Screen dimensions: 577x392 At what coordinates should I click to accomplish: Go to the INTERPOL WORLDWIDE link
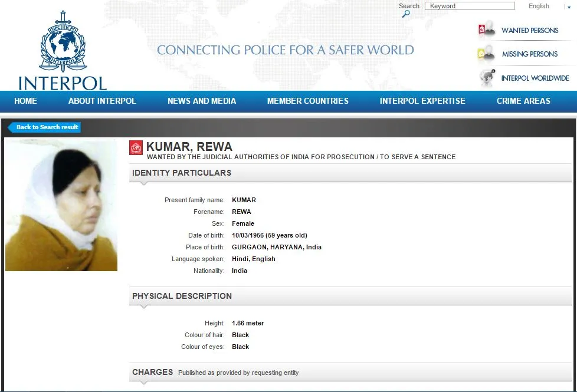pyautogui.click(x=535, y=78)
